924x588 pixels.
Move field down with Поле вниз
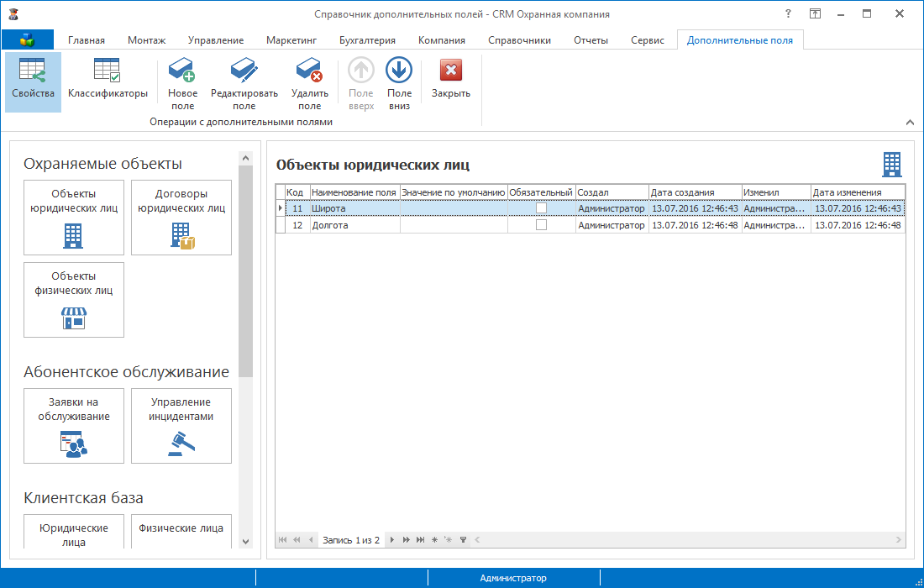coord(399,81)
